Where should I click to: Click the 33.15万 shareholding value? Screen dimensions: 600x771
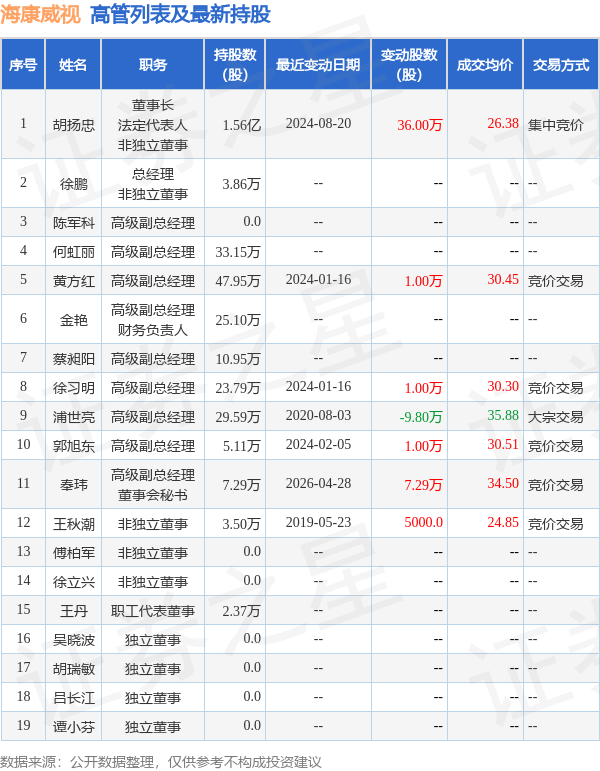238,252
